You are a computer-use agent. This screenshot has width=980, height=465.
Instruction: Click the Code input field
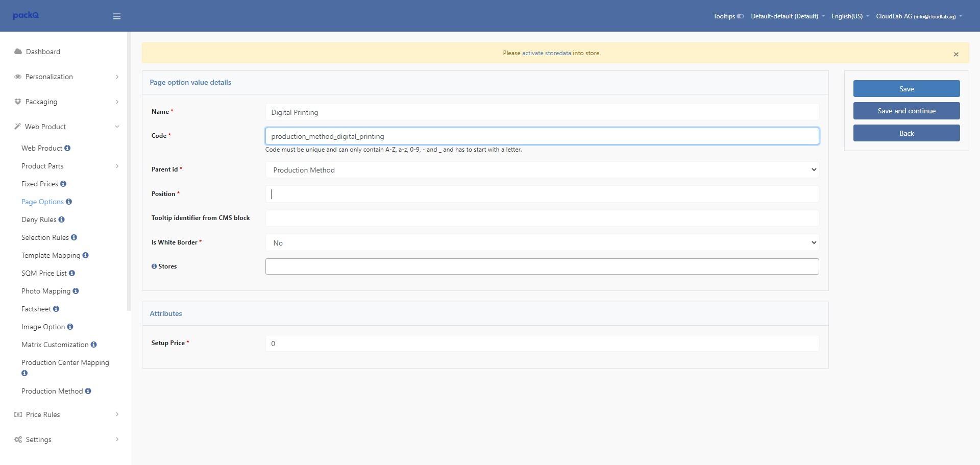(542, 136)
